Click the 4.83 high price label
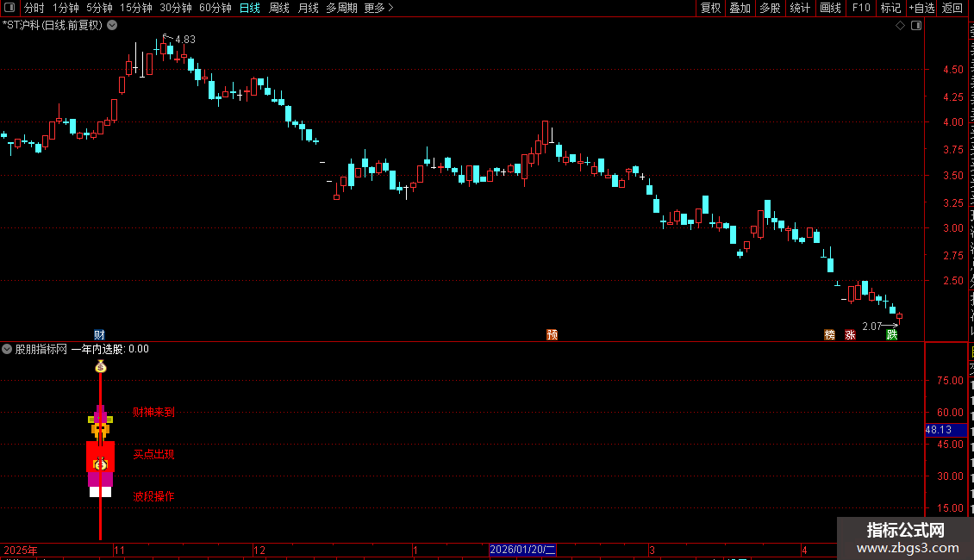Image resolution: width=974 pixels, height=560 pixels. click(185, 39)
